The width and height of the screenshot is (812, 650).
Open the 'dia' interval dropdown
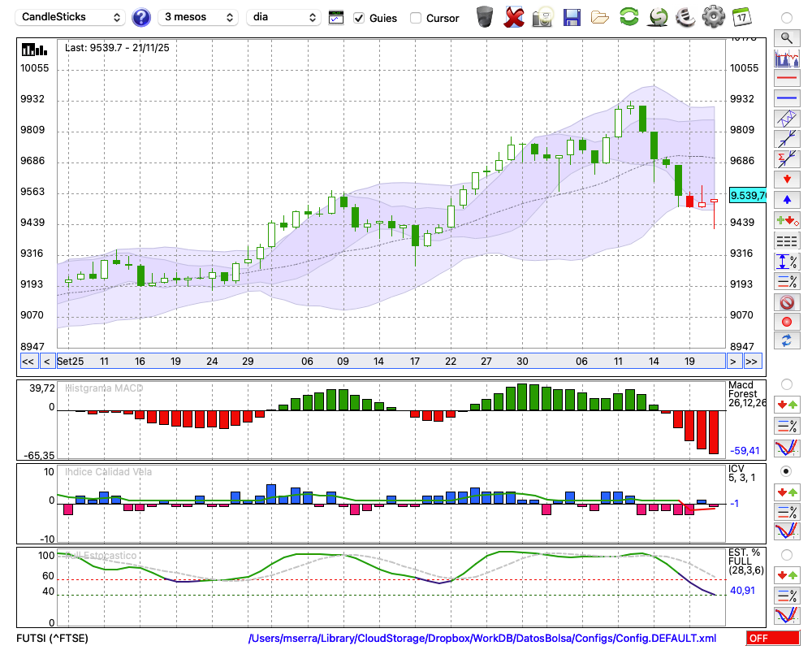tap(283, 17)
